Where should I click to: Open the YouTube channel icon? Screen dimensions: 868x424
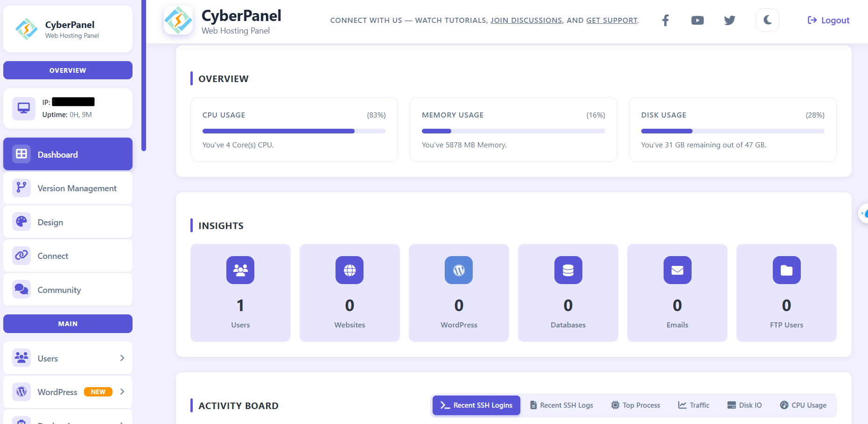pos(697,21)
